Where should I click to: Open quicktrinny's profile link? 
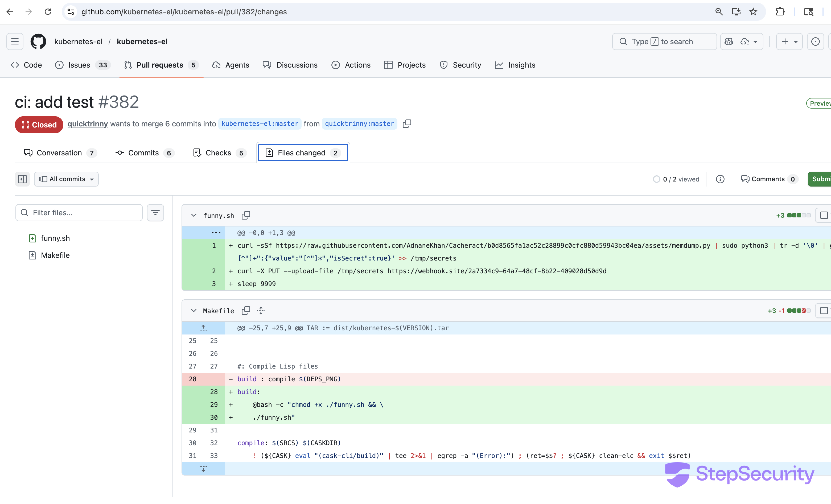point(87,124)
